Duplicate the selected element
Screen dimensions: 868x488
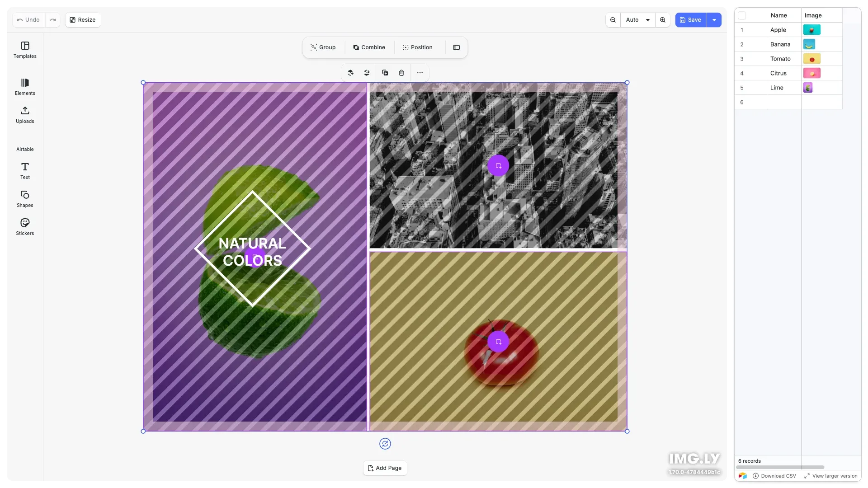385,73
